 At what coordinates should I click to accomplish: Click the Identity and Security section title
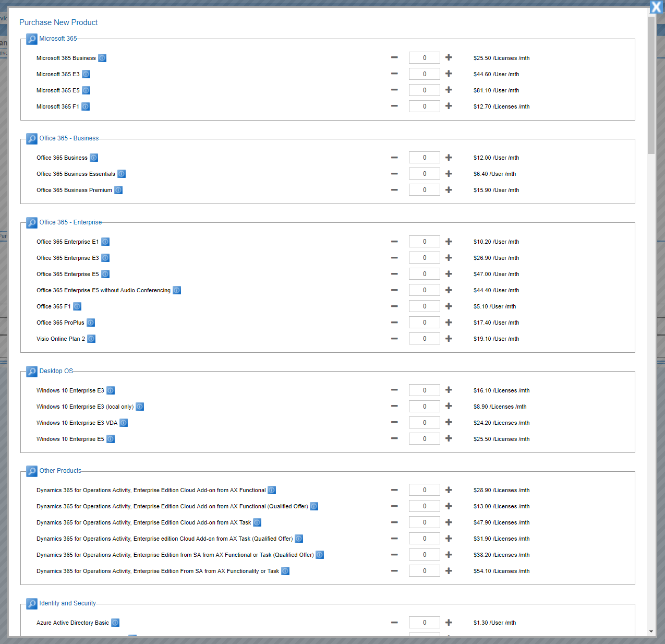[x=68, y=603]
